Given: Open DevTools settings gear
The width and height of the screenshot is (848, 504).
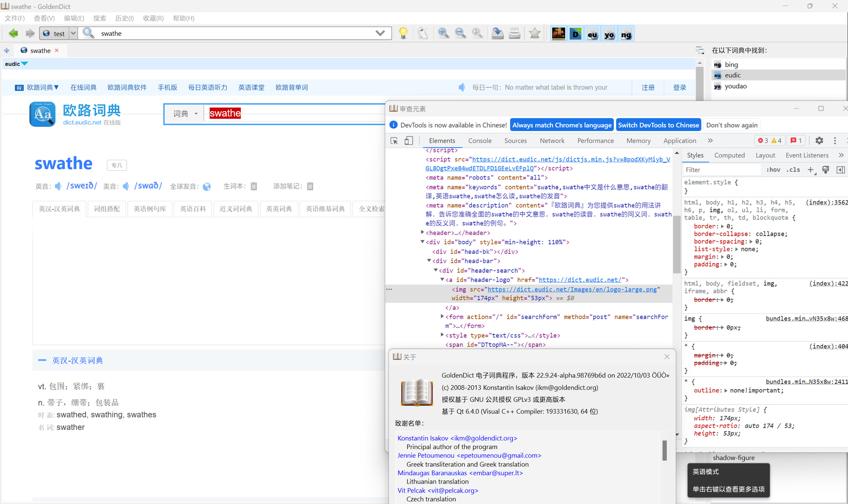Looking at the screenshot, I should (819, 141).
